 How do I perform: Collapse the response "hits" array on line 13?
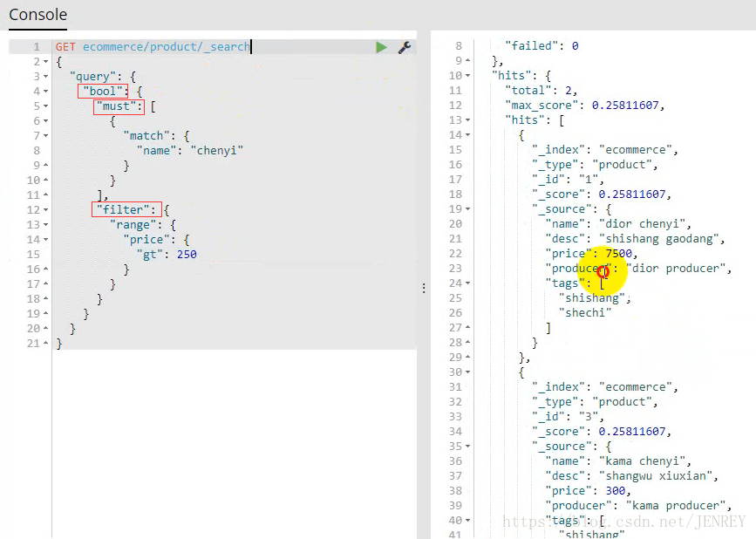click(x=467, y=120)
